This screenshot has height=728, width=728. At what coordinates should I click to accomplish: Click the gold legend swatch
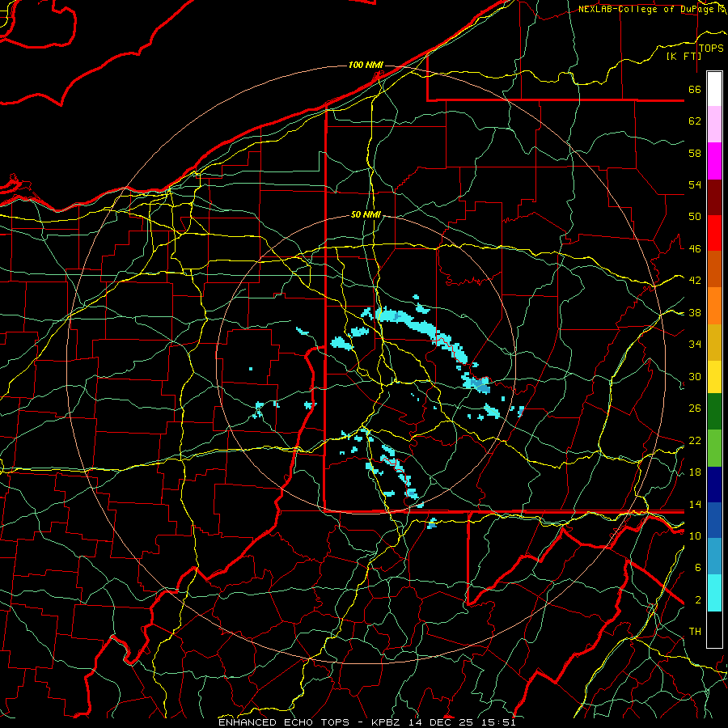click(714, 342)
